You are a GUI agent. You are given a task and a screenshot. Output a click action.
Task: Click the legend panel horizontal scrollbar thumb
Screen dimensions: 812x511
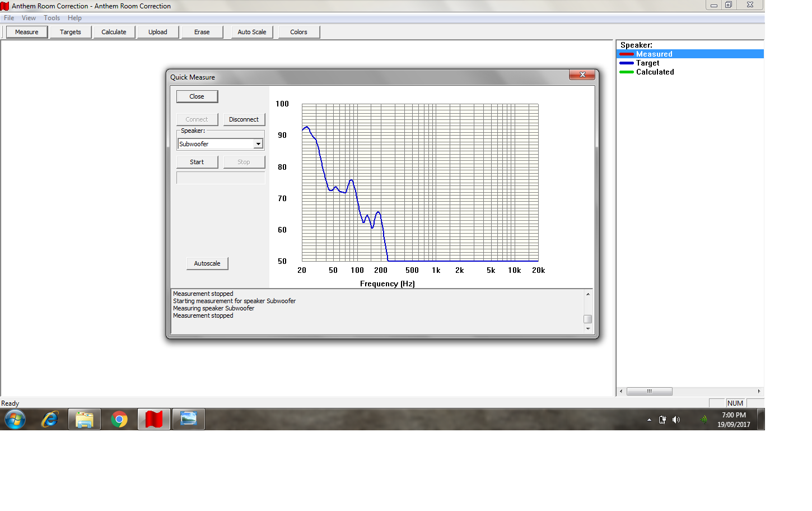(650, 391)
